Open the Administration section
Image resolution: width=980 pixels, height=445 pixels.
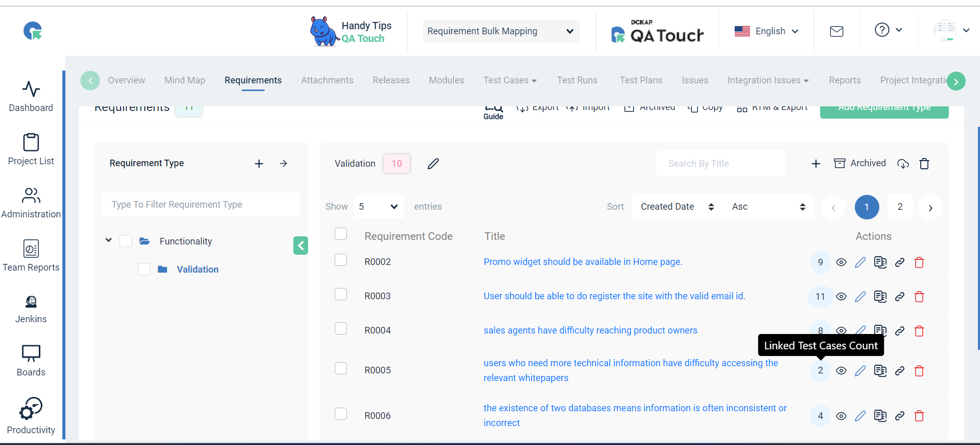tap(31, 203)
